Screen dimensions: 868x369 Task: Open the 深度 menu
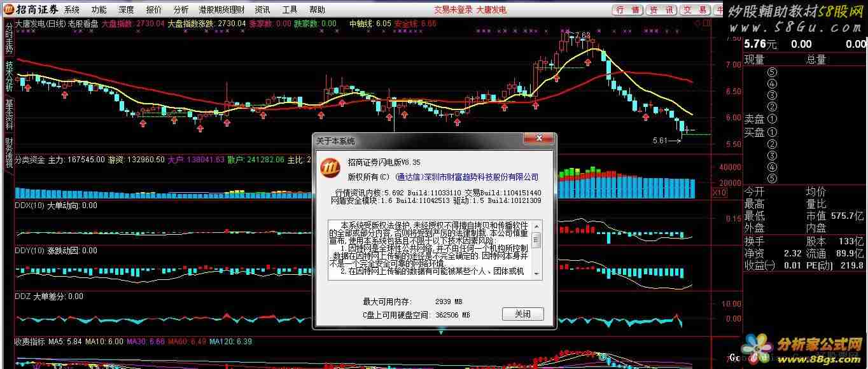point(127,10)
